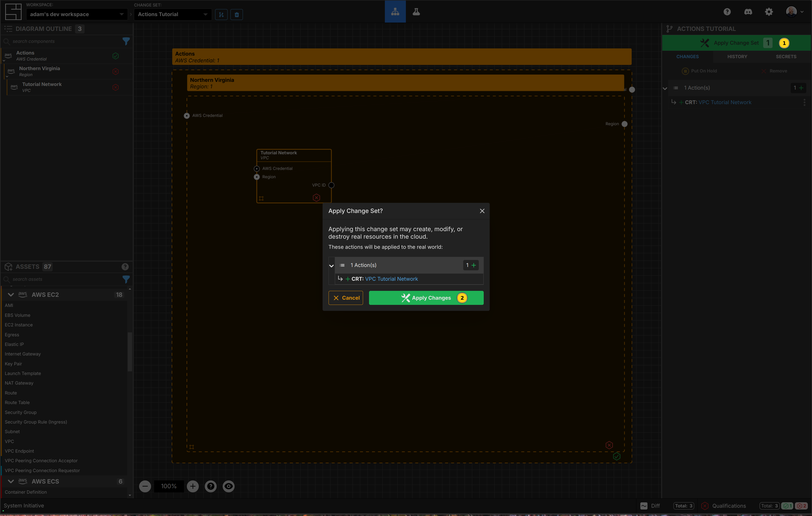Click the System Initiative logo icon

tap(13, 11)
